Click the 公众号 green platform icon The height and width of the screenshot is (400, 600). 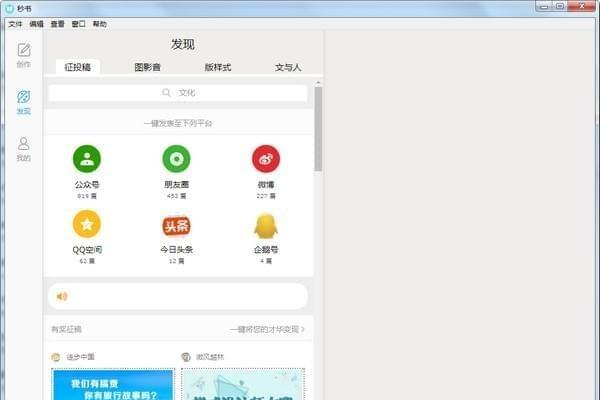(x=87, y=159)
